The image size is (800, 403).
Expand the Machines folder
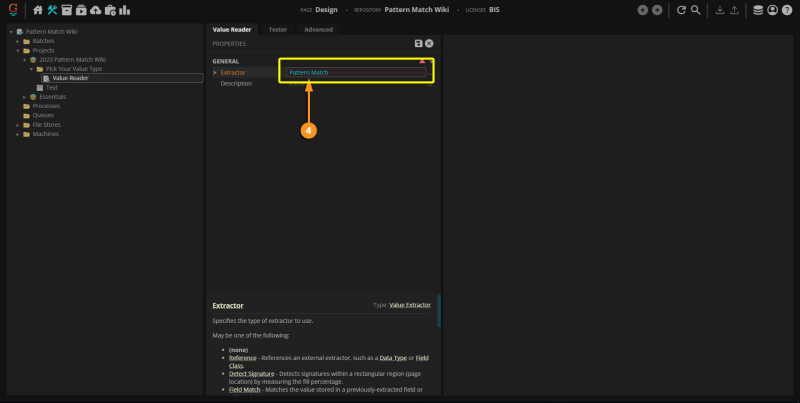pyautogui.click(x=18, y=134)
